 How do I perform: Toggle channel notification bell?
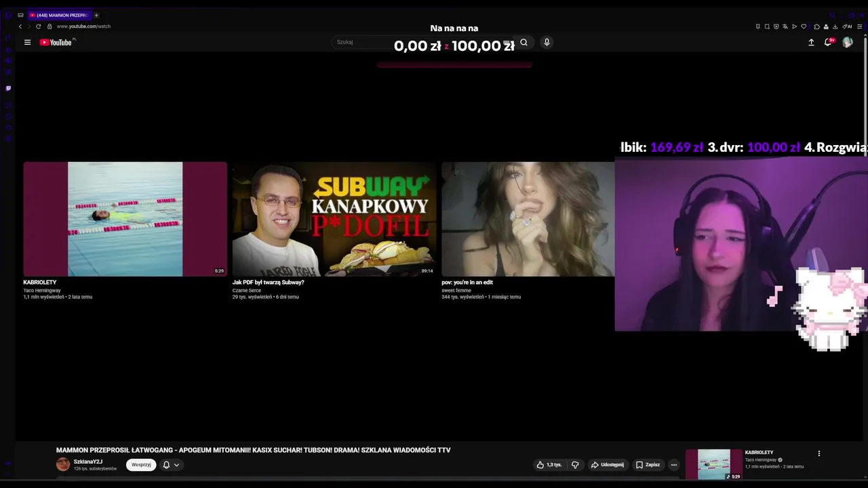(x=166, y=465)
